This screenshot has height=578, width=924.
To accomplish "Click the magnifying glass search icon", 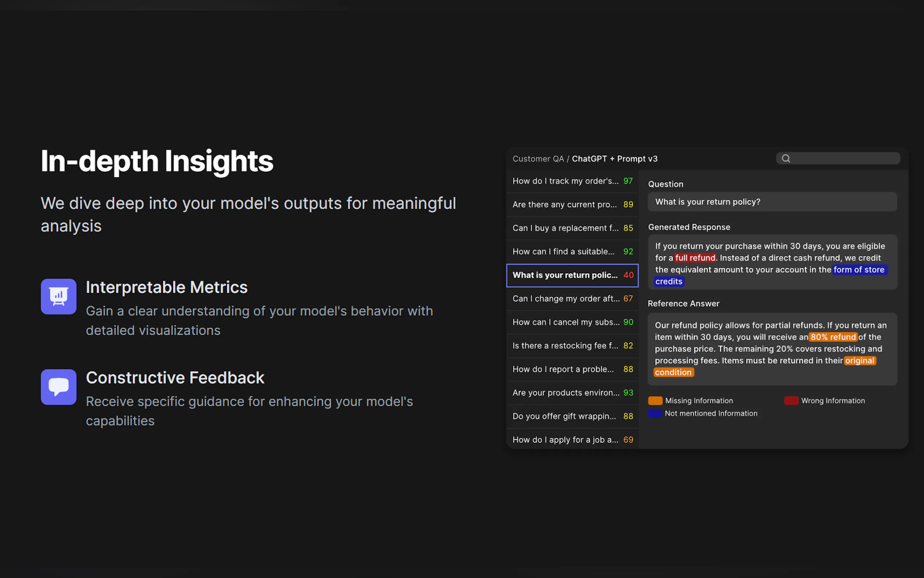I will [786, 158].
